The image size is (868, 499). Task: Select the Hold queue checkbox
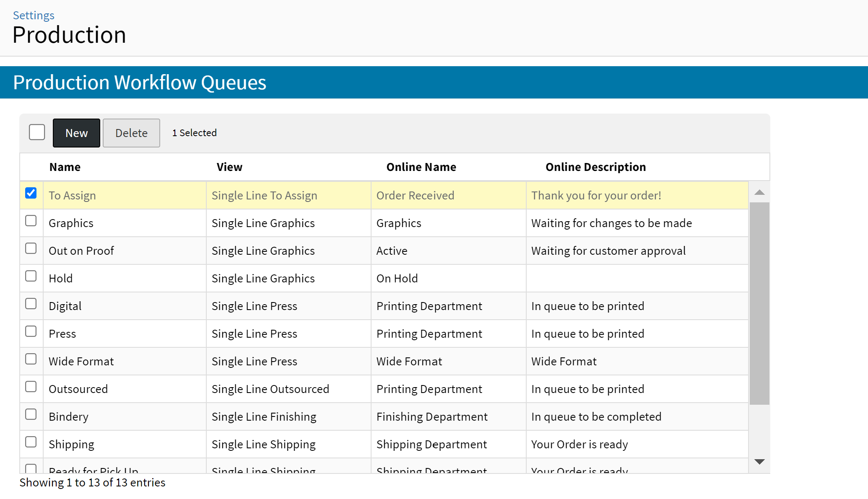coord(31,276)
